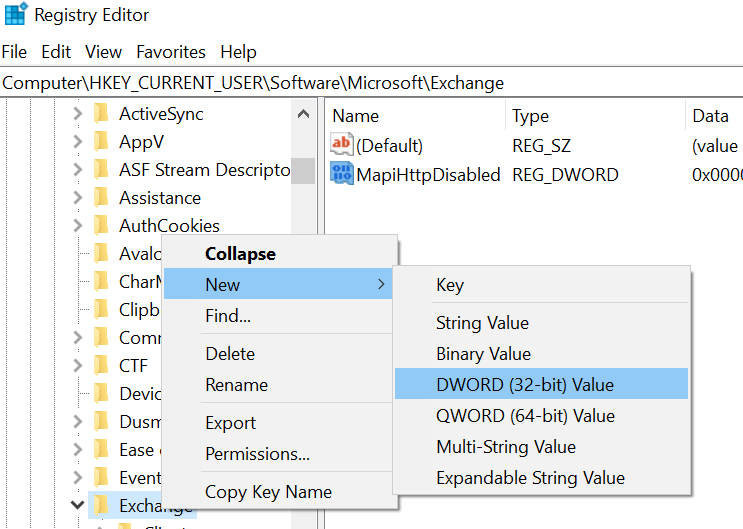Create a new Key from submenu
The height and width of the screenshot is (529, 743).
click(541, 285)
